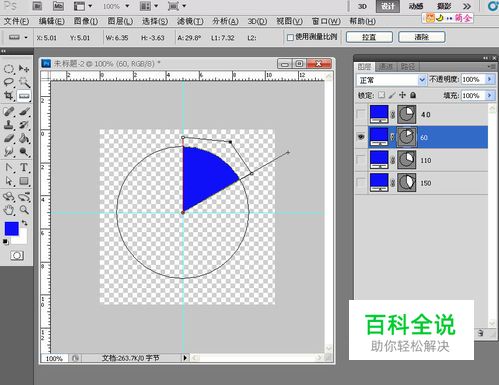Select the Type tool
Image resolution: width=499 pixels, height=385 pixels.
[24, 167]
